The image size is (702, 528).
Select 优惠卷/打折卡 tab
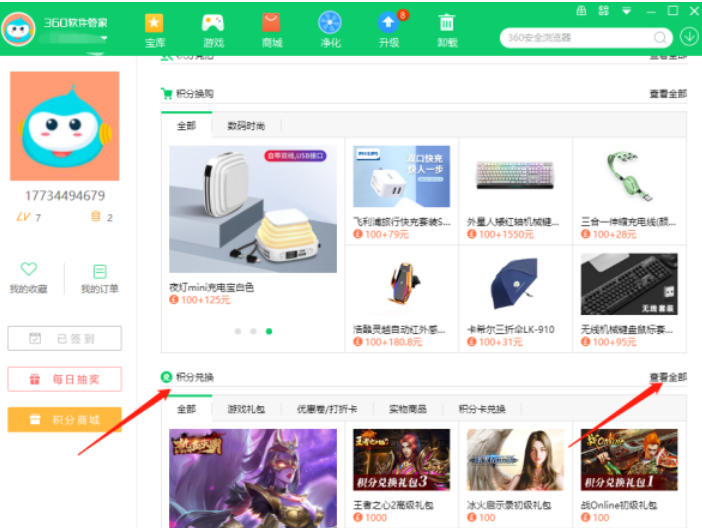pos(327,409)
